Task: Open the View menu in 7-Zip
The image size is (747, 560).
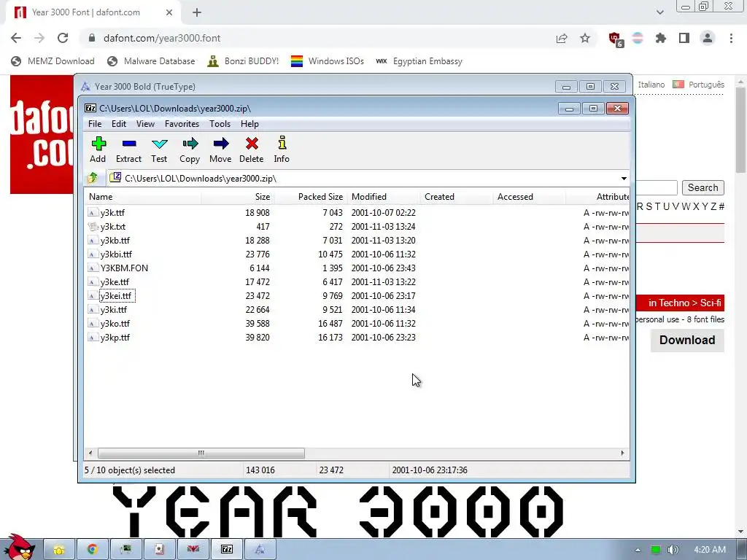Action: pyautogui.click(x=145, y=124)
